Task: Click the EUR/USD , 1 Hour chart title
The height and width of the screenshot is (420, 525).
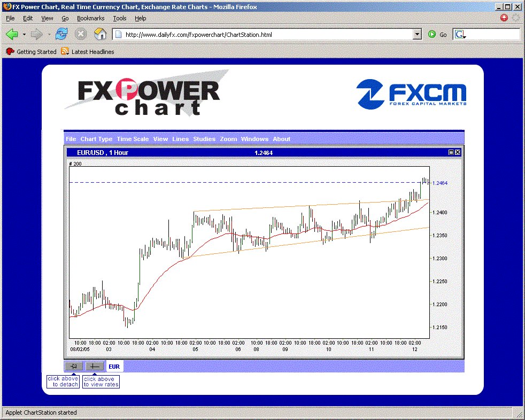Action: 103,153
